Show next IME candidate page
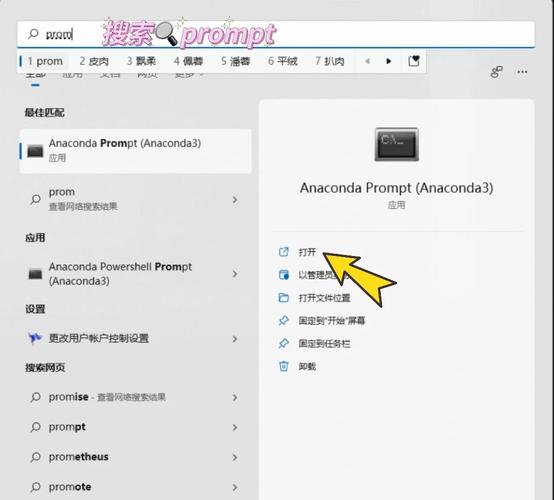This screenshot has height=500, width=554. tap(389, 61)
